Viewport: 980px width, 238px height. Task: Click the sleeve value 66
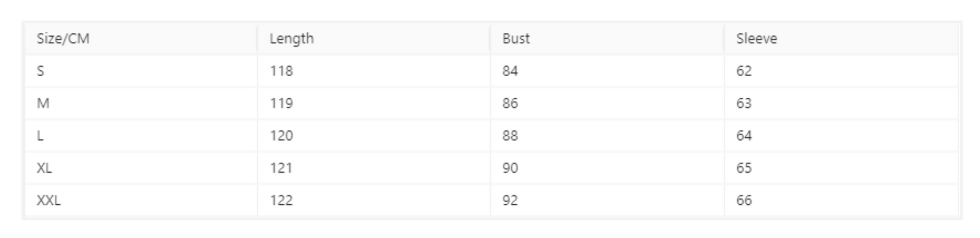[744, 201]
